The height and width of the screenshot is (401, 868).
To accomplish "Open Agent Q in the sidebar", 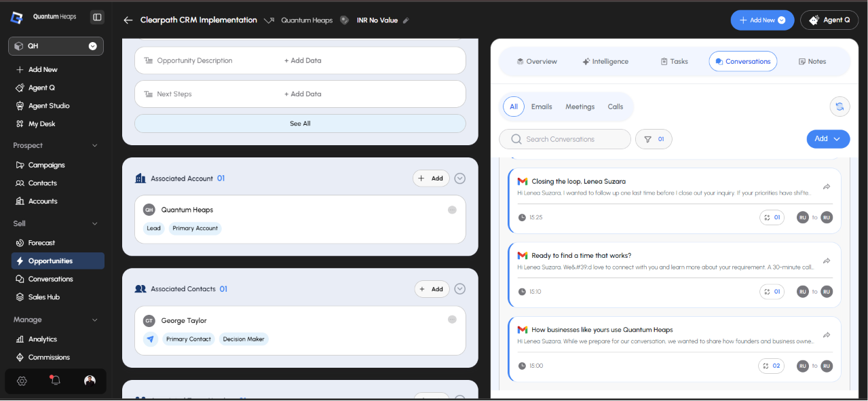I will click(x=35, y=88).
